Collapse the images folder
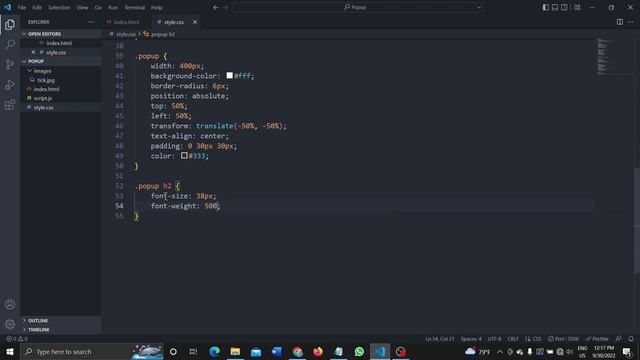The height and width of the screenshot is (360, 640). pyautogui.click(x=60, y=71)
